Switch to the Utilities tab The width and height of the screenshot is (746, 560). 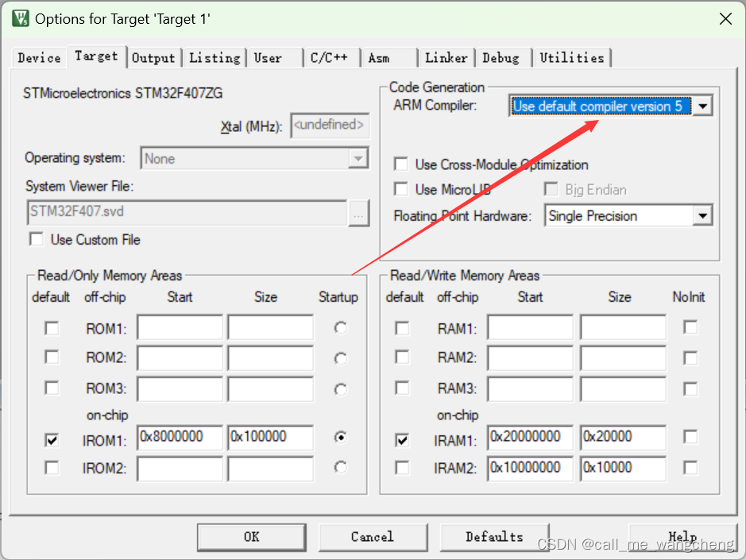tap(572, 58)
